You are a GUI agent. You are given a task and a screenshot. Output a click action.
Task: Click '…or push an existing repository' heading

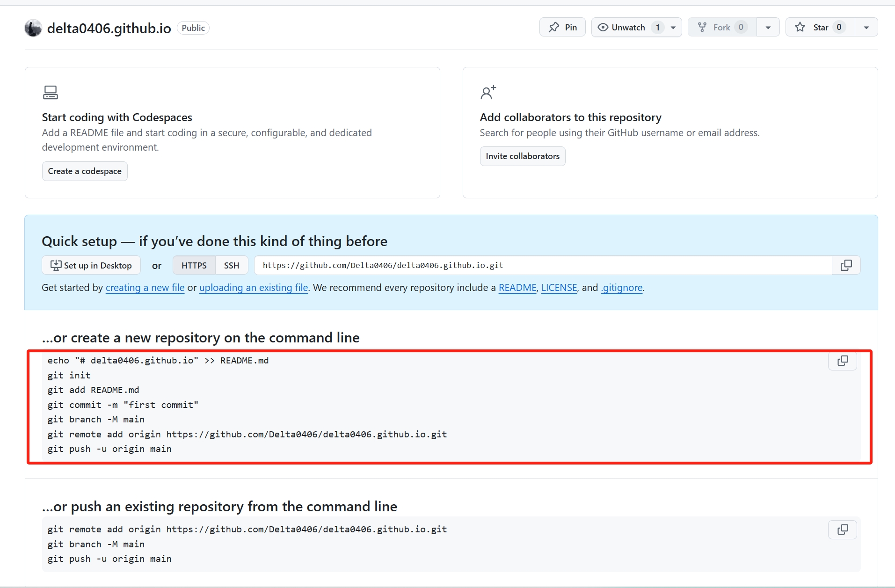219,507
